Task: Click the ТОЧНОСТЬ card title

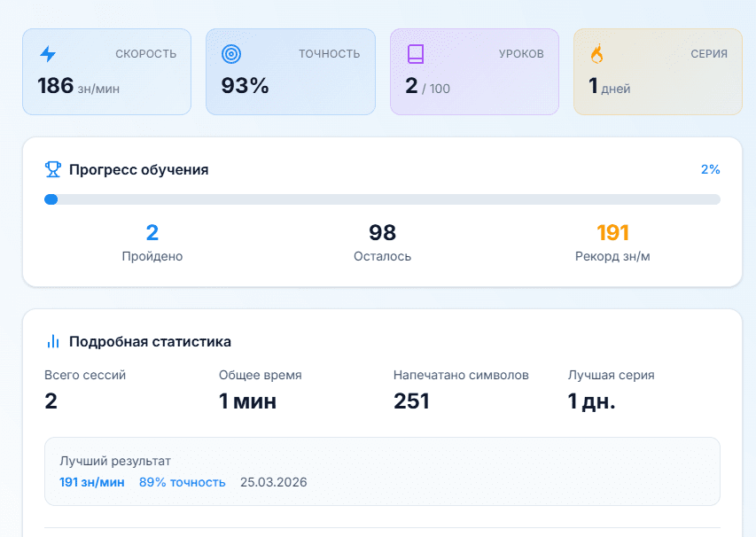Action: coord(330,54)
